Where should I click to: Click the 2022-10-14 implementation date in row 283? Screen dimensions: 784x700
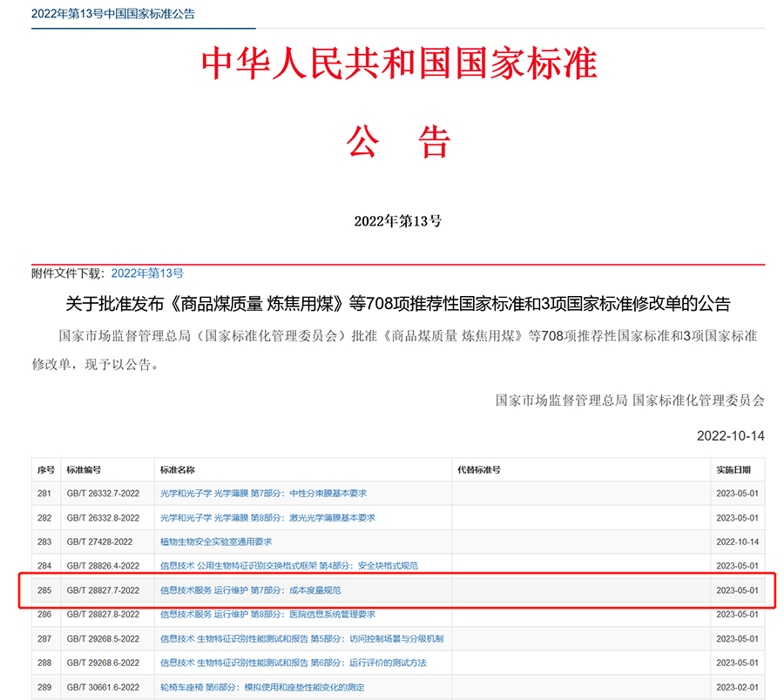(737, 542)
